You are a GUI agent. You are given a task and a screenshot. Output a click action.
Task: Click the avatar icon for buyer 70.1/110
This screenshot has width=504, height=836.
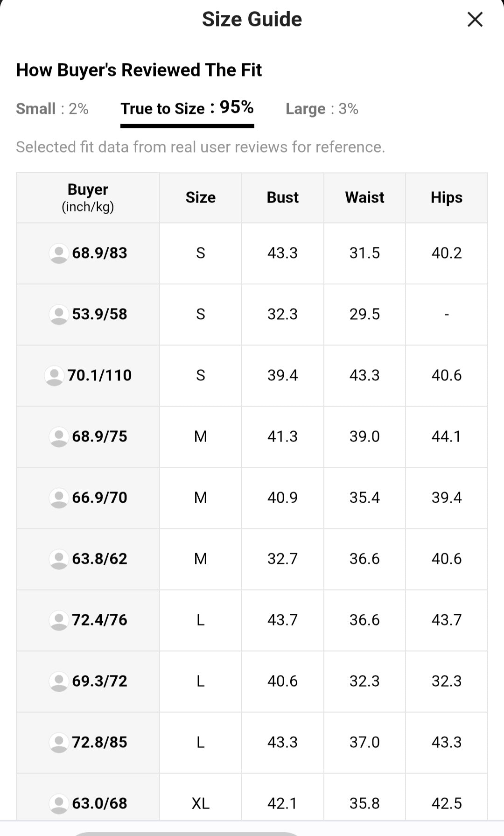click(x=54, y=376)
